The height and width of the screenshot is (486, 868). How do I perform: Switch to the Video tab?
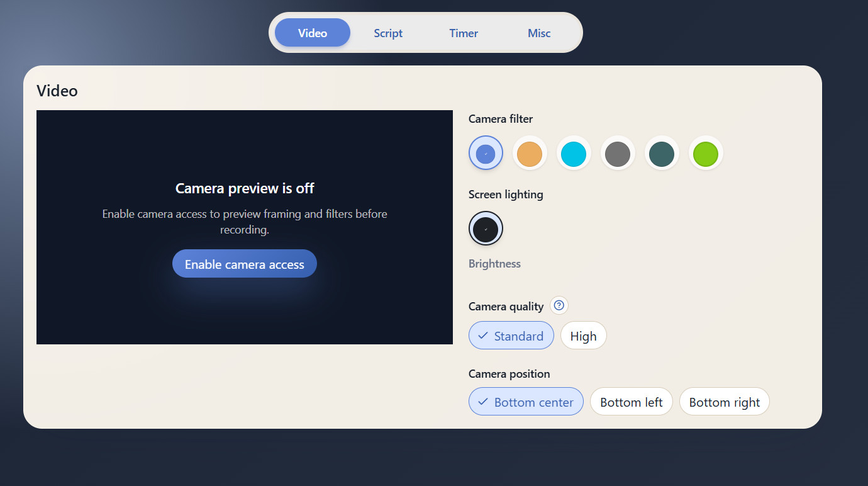tap(313, 33)
